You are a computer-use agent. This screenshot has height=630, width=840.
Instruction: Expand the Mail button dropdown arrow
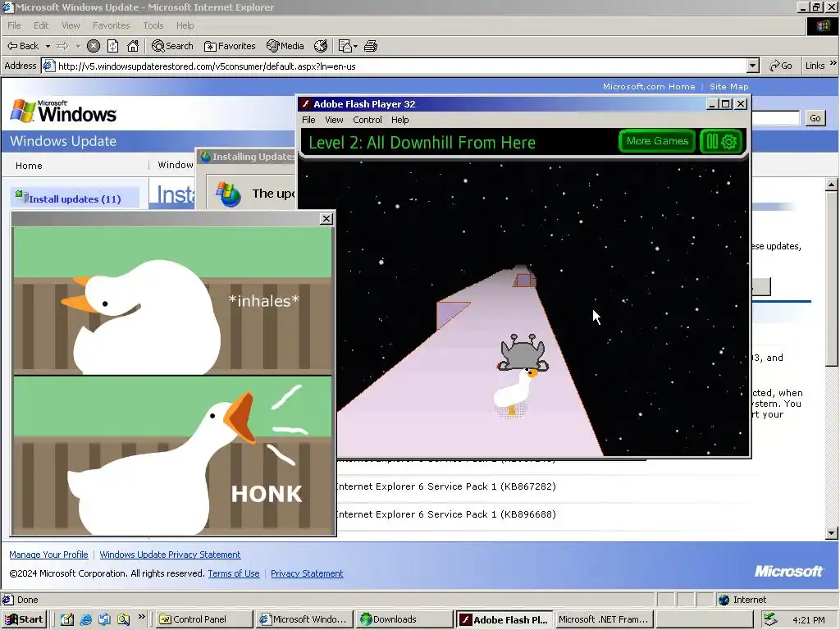pyautogui.click(x=356, y=46)
